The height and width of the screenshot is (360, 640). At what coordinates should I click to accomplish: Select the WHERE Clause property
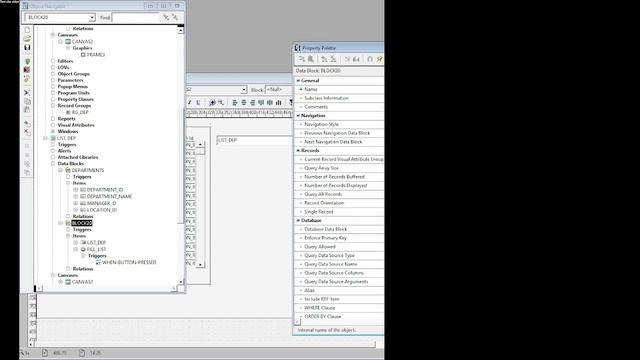(x=339, y=308)
